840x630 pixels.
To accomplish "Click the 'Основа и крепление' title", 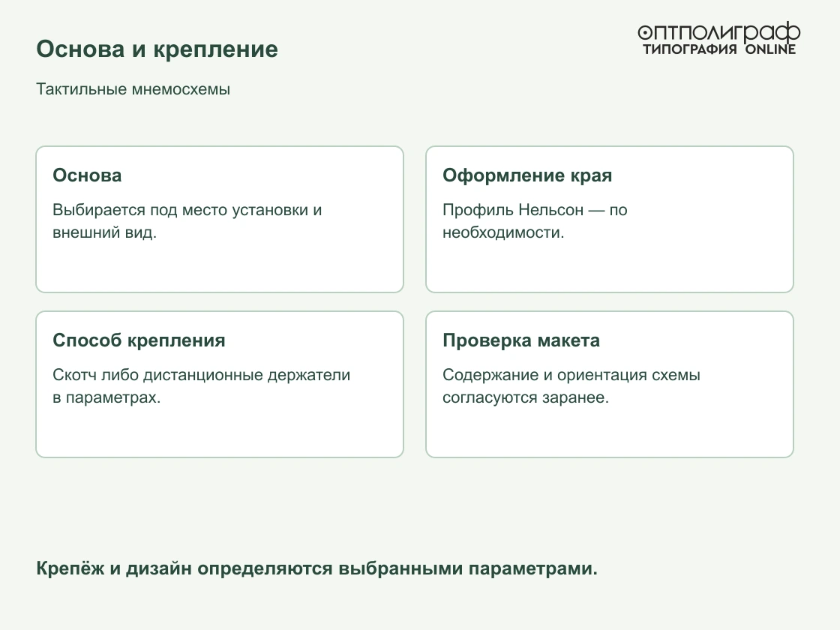I will [x=157, y=49].
